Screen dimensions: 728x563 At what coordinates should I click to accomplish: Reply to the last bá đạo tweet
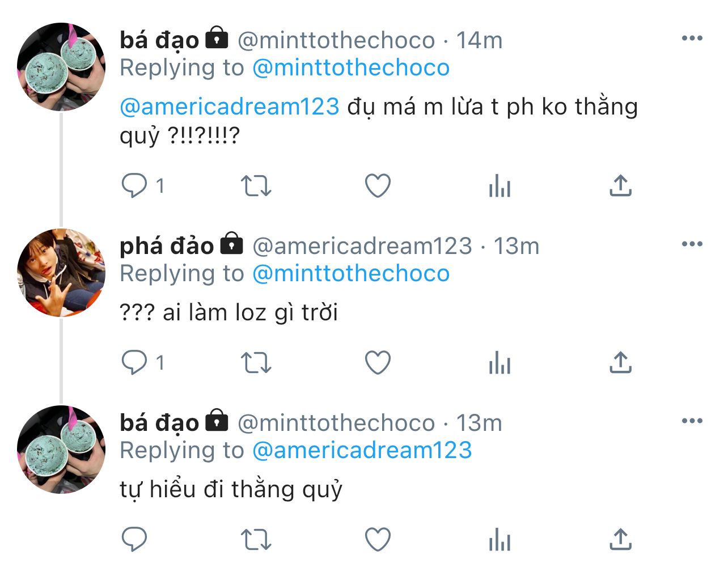coord(134,539)
